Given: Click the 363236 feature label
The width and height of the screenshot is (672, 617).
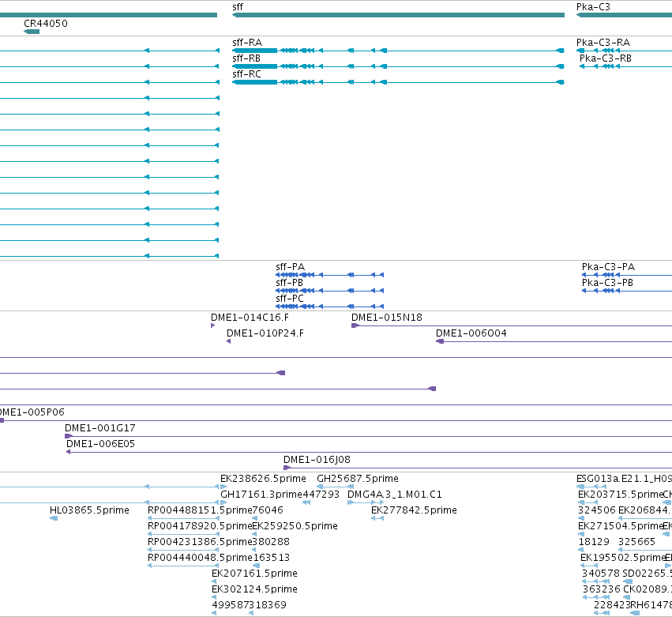Looking at the screenshot, I should (x=601, y=589).
